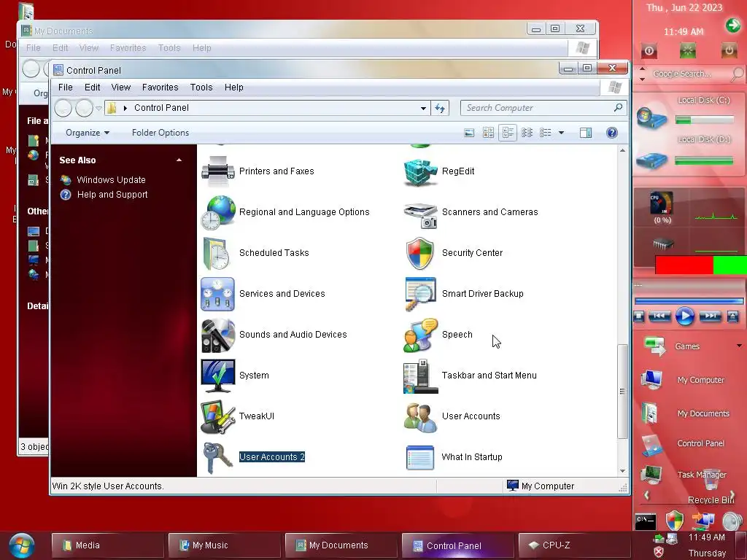Screen dimensions: 747x560
Task: Play media in sidebar player
Action: pyautogui.click(x=684, y=316)
